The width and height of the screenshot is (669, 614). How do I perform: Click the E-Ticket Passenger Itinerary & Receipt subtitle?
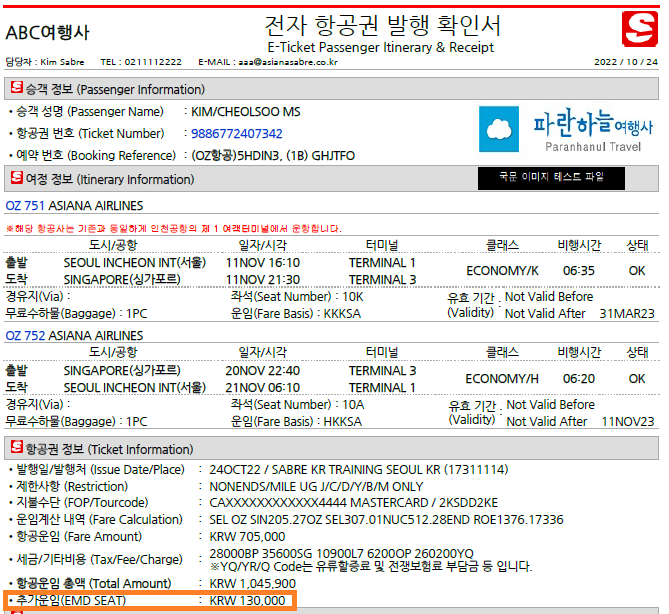tap(380, 47)
